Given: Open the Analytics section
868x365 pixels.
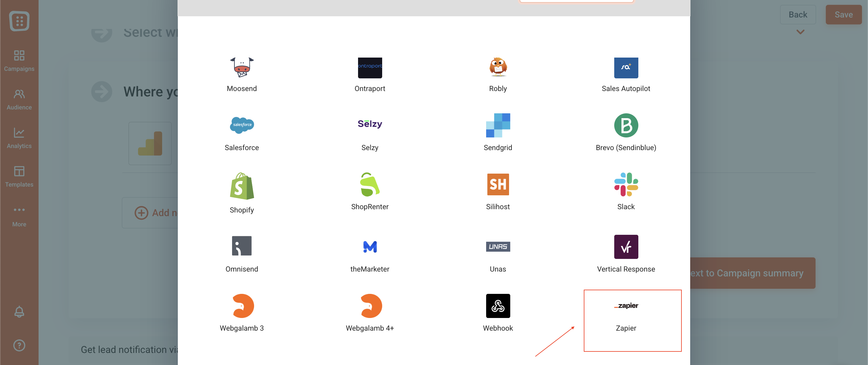Looking at the screenshot, I should click(19, 138).
